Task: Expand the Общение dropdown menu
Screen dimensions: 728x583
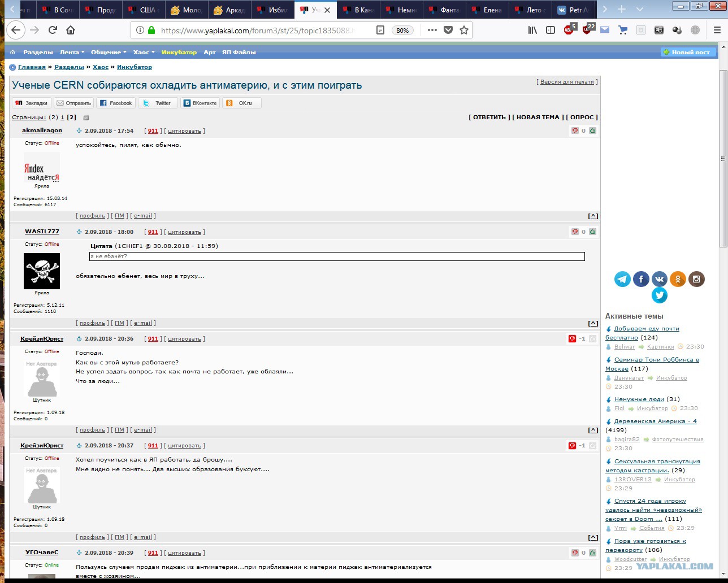Action: pyautogui.click(x=109, y=52)
